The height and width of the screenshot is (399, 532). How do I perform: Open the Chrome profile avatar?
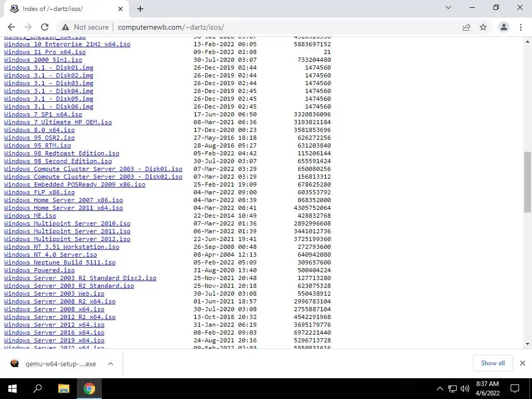[504, 27]
